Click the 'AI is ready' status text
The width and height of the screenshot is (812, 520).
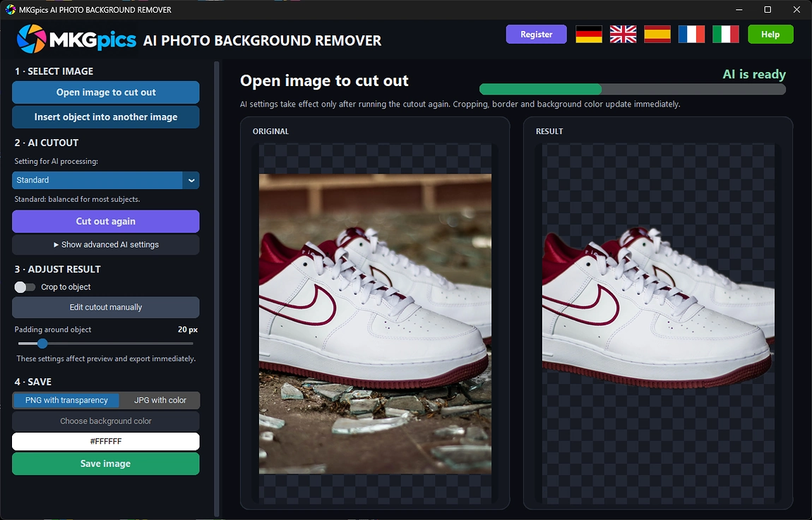[x=754, y=74]
